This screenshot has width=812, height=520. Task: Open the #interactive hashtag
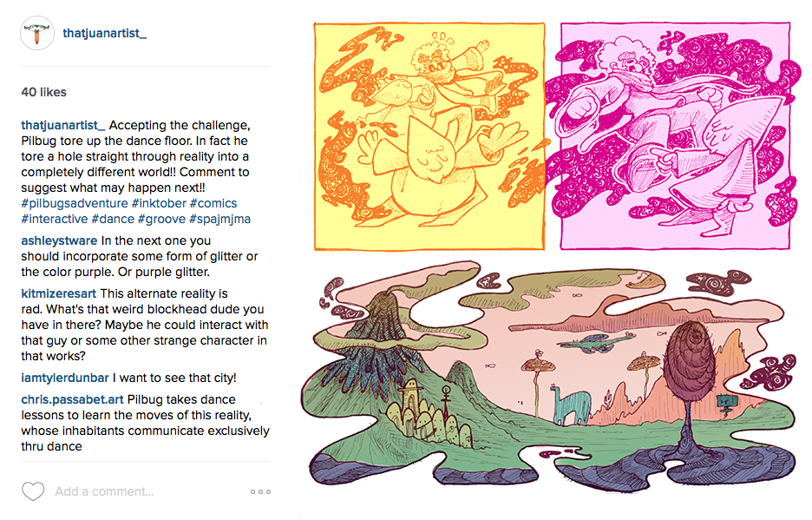coord(55,219)
